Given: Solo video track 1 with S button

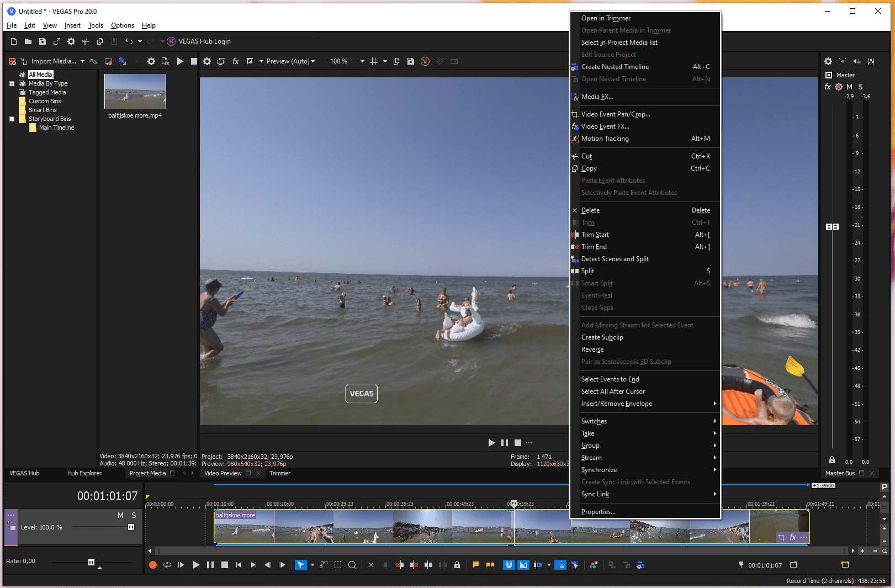Looking at the screenshot, I should pos(134,515).
